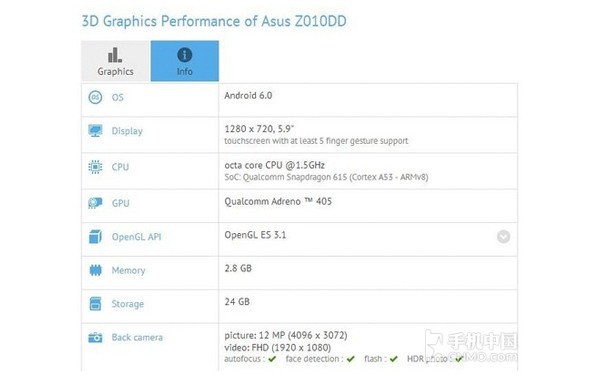Click the bar chart icon above Graphics
The height and width of the screenshot is (375, 600).
tap(115, 55)
